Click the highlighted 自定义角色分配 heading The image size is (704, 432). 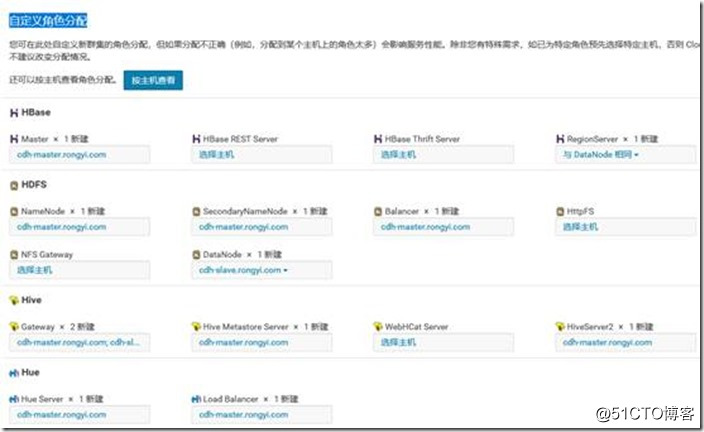48,21
